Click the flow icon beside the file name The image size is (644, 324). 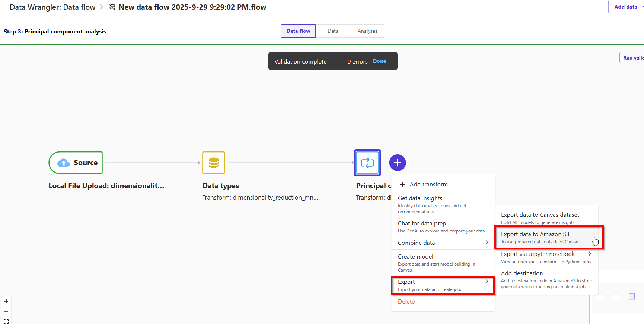(112, 7)
